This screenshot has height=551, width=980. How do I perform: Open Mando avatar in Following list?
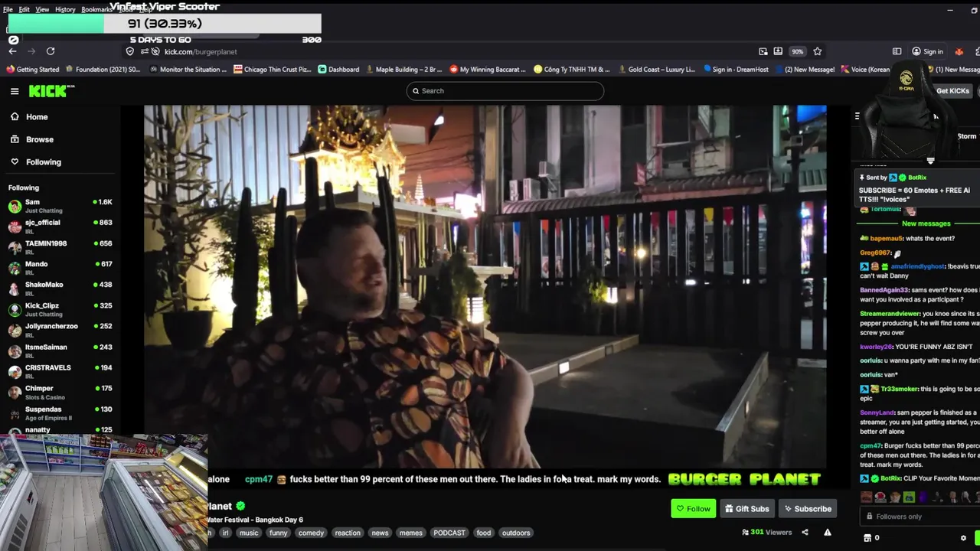click(15, 268)
